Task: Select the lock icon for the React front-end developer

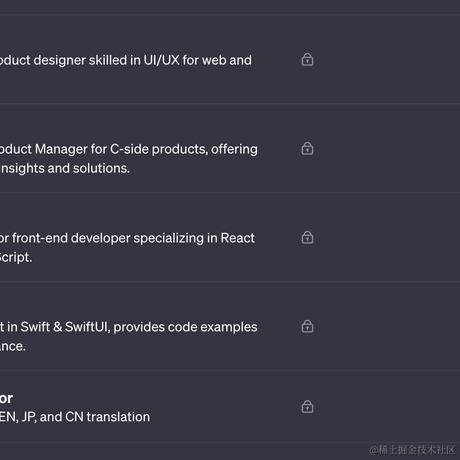Action: (307, 237)
